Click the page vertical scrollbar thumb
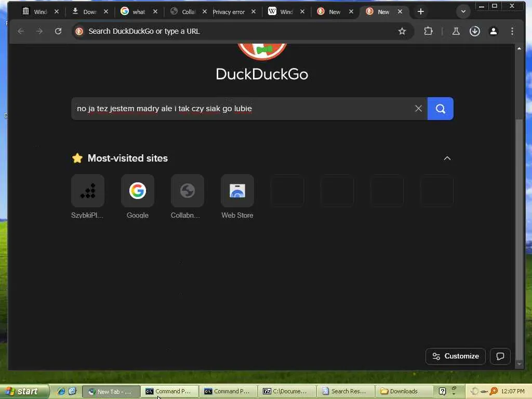Viewport: 532px width, 399px height. coord(519,239)
